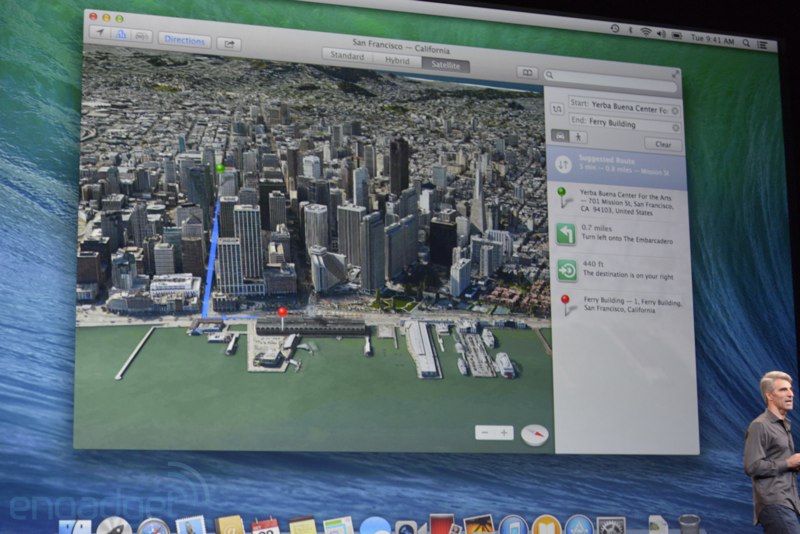
Task: Click the green turn-left arrow icon
Action: [x=566, y=234]
